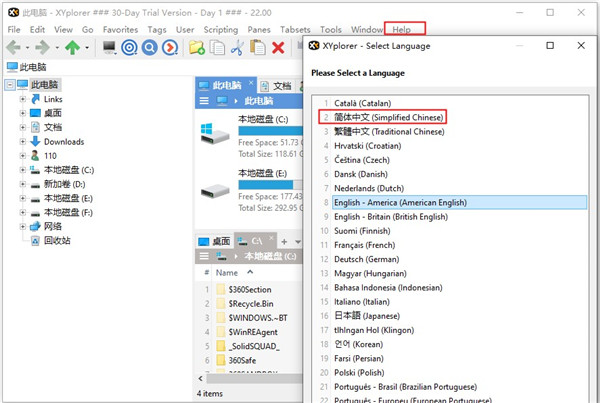Expand the Links tree node

point(23,99)
